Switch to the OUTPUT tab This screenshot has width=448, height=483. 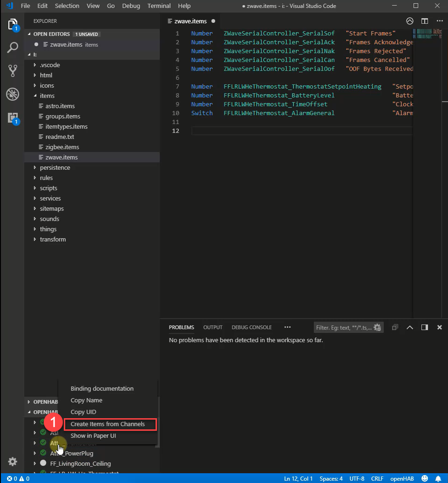(212, 327)
